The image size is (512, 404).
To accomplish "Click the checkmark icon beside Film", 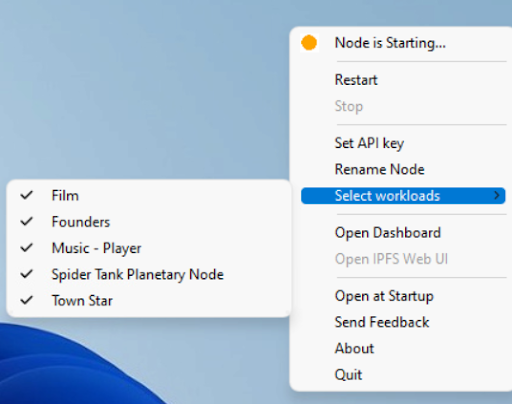I will 27,195.
